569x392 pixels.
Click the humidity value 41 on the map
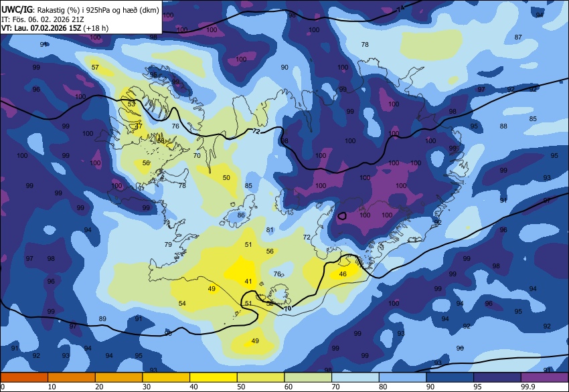coord(248,282)
